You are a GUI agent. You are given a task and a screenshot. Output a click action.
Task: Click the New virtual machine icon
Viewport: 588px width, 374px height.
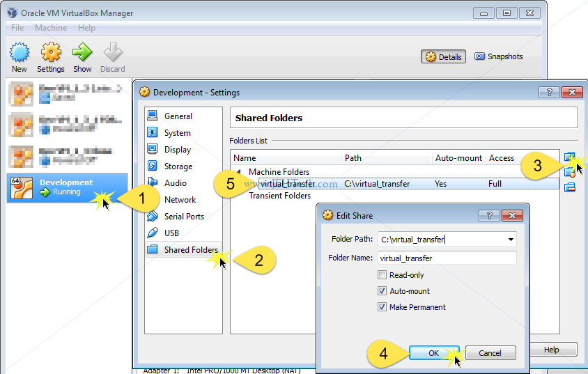tap(19, 52)
